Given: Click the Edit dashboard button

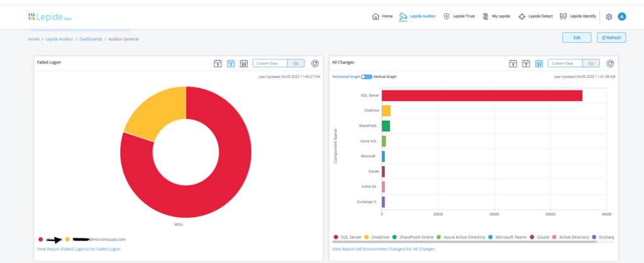Looking at the screenshot, I should tap(577, 37).
